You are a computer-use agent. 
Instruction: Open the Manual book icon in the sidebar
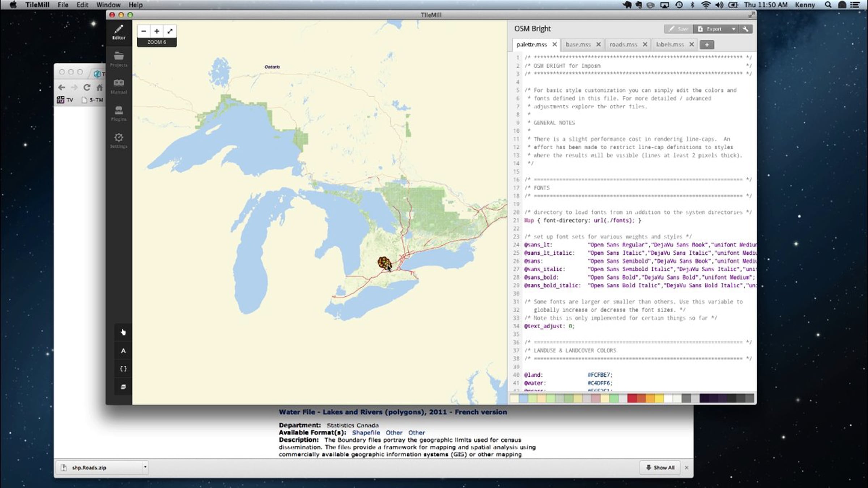[x=119, y=86]
